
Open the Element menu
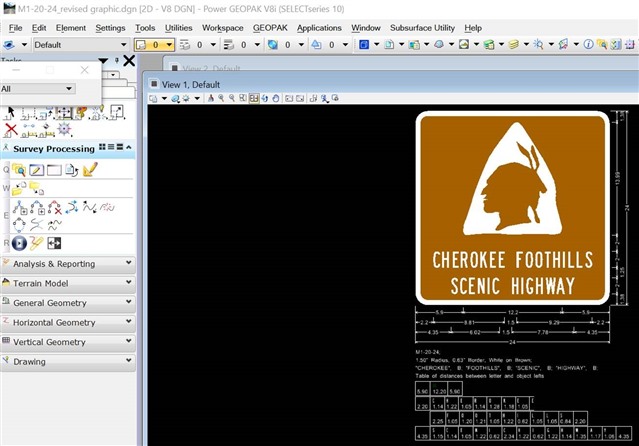click(71, 28)
